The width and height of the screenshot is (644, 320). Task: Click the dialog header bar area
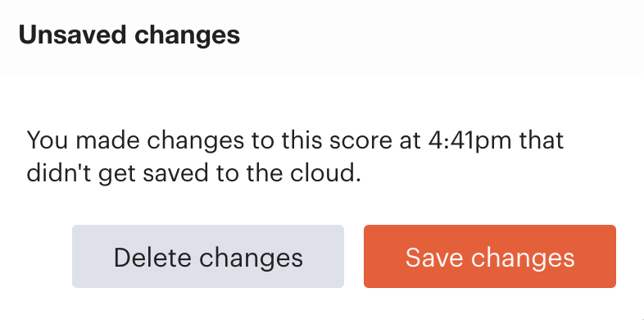point(322,36)
